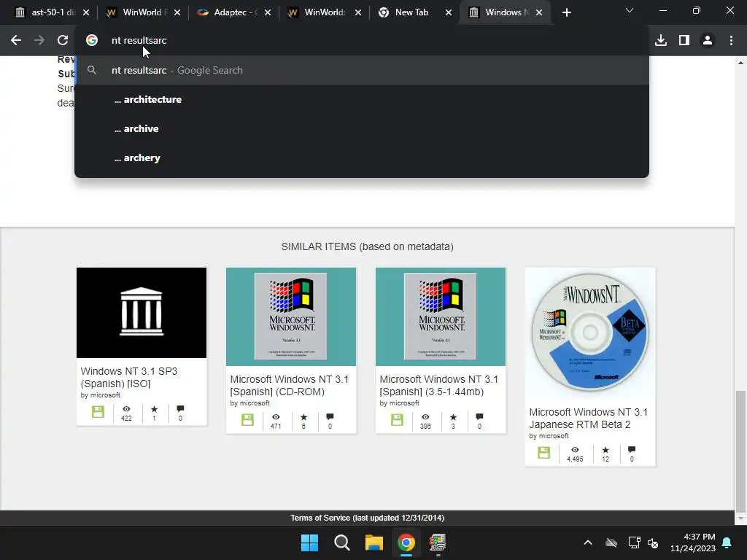747x560 pixels.
Task: Click views eye icon showing 422
Action: [126, 409]
